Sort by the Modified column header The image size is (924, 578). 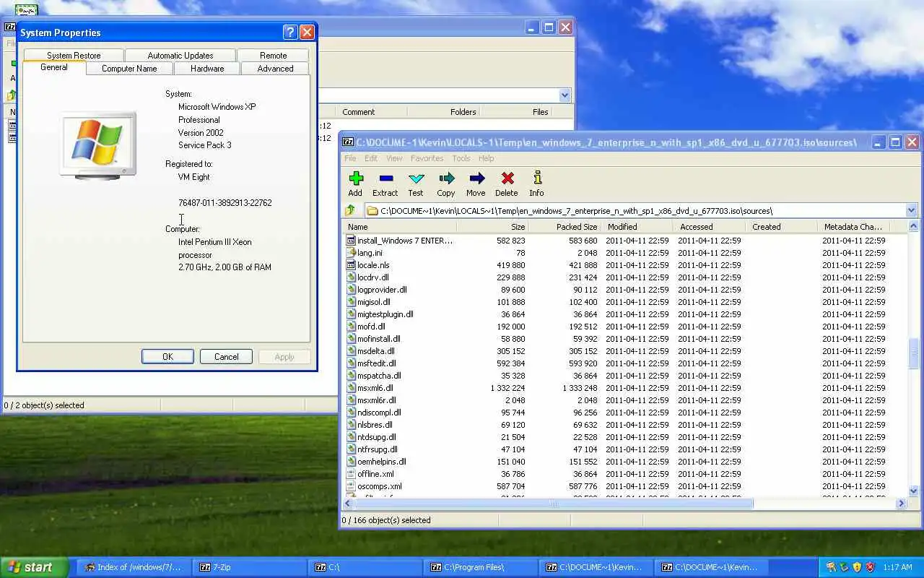[x=638, y=227]
